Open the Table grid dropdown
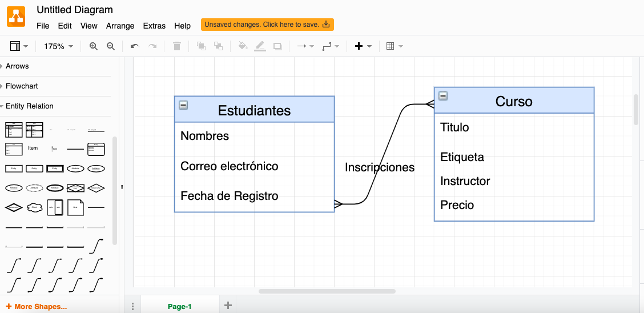Screen dimensions: 644x313 click(395, 46)
